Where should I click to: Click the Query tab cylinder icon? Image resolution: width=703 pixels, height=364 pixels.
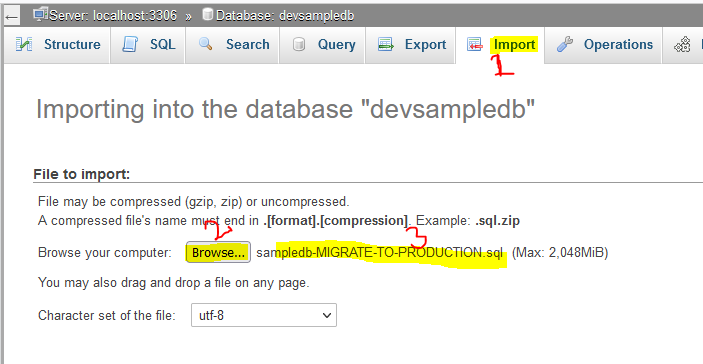coord(299,44)
